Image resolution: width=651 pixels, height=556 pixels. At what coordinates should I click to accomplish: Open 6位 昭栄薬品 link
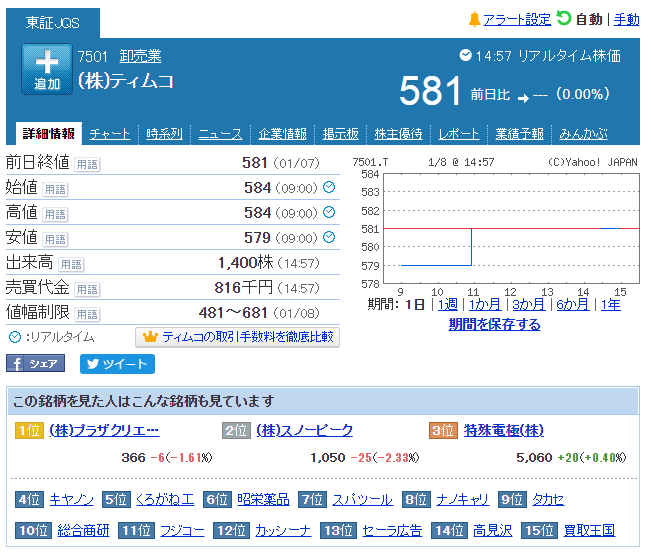click(263, 499)
